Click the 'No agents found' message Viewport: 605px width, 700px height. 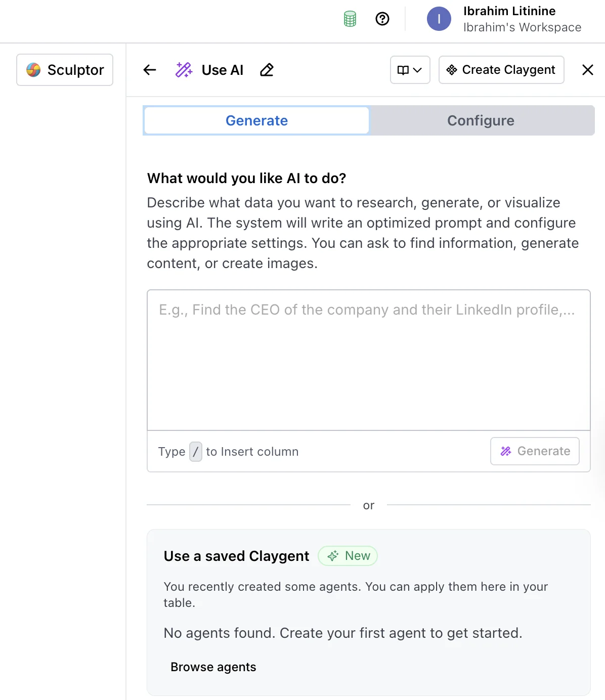point(343,633)
